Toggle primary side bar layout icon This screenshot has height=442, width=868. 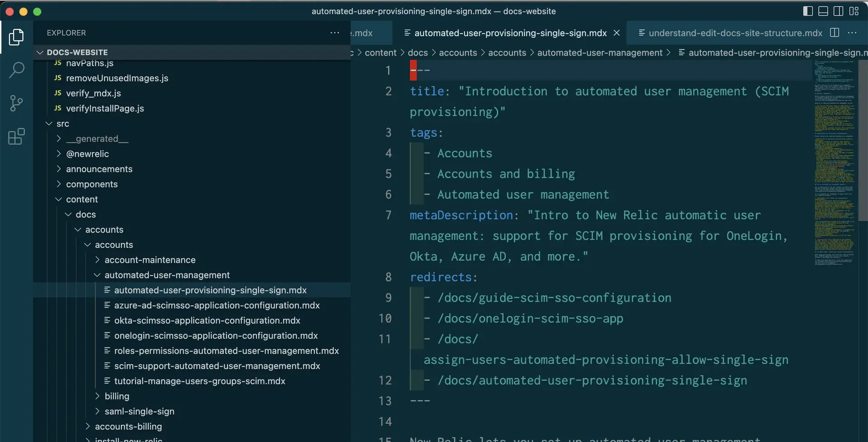click(808, 11)
